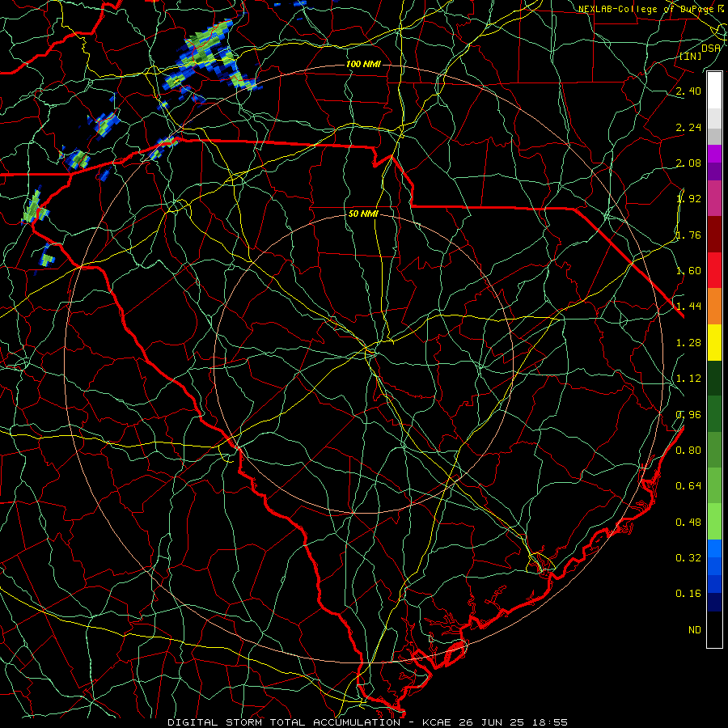Click the 0.32 legend value
The height and width of the screenshot is (728, 728).
pyautogui.click(x=688, y=558)
